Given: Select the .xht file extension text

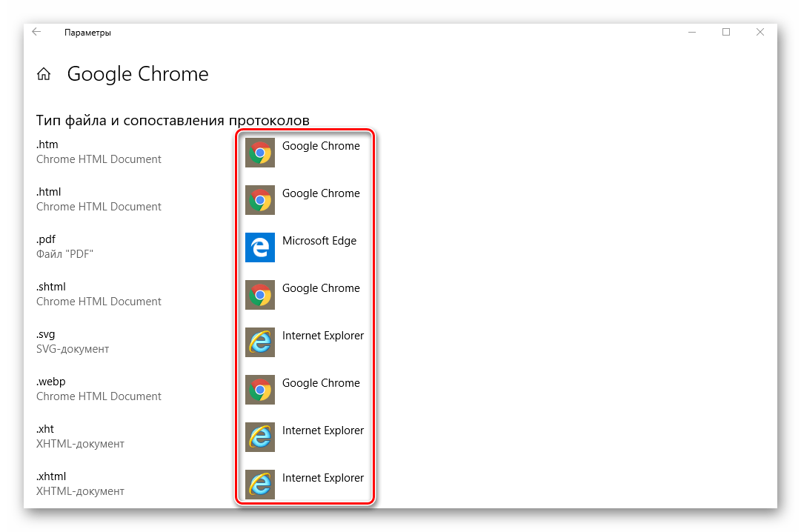Looking at the screenshot, I should (x=45, y=429).
